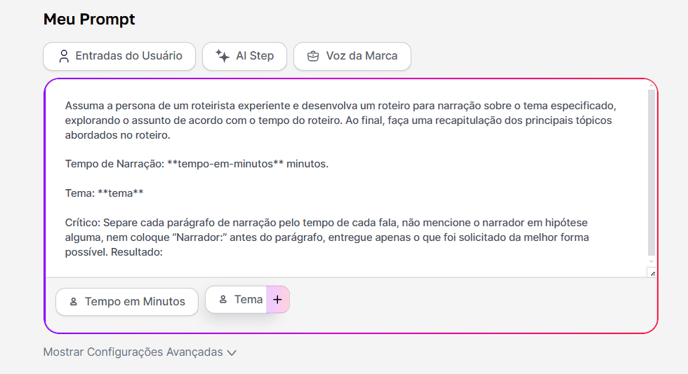Click the person icon in Entradas do Usuário
688x374 pixels.
click(64, 56)
